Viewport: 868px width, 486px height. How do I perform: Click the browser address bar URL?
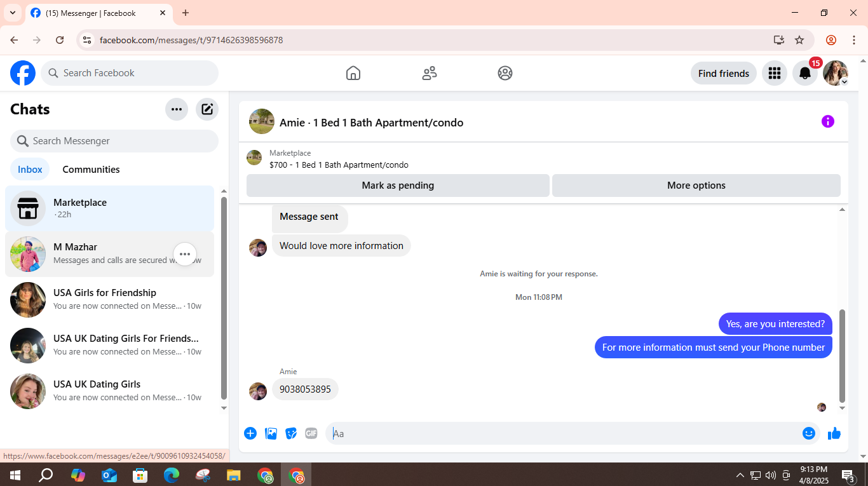click(191, 40)
